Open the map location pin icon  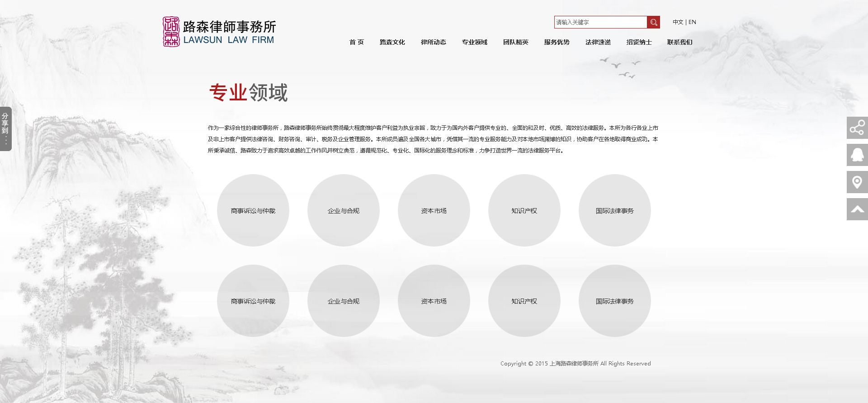pos(857,182)
